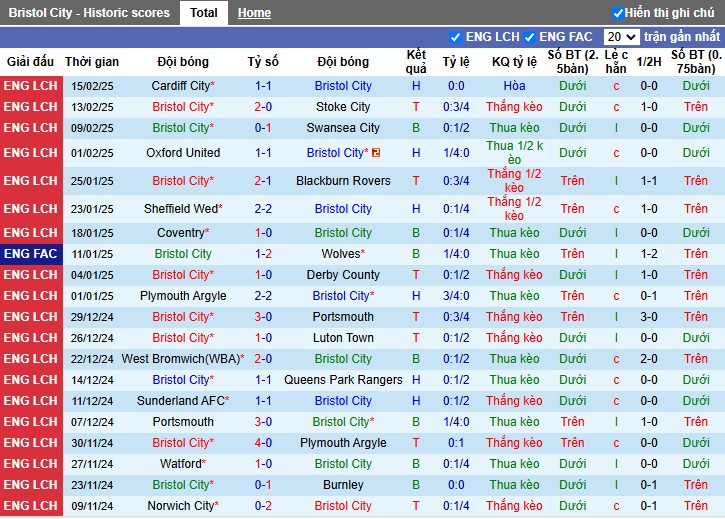Click the 3-0 score of 07/12/24 Portsmouth match
The width and height of the screenshot is (725, 519).
pos(263,422)
